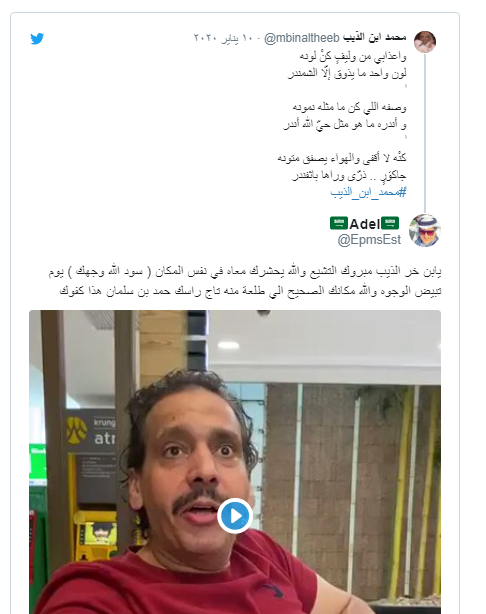Click the video thumbnail of the man

235,462
